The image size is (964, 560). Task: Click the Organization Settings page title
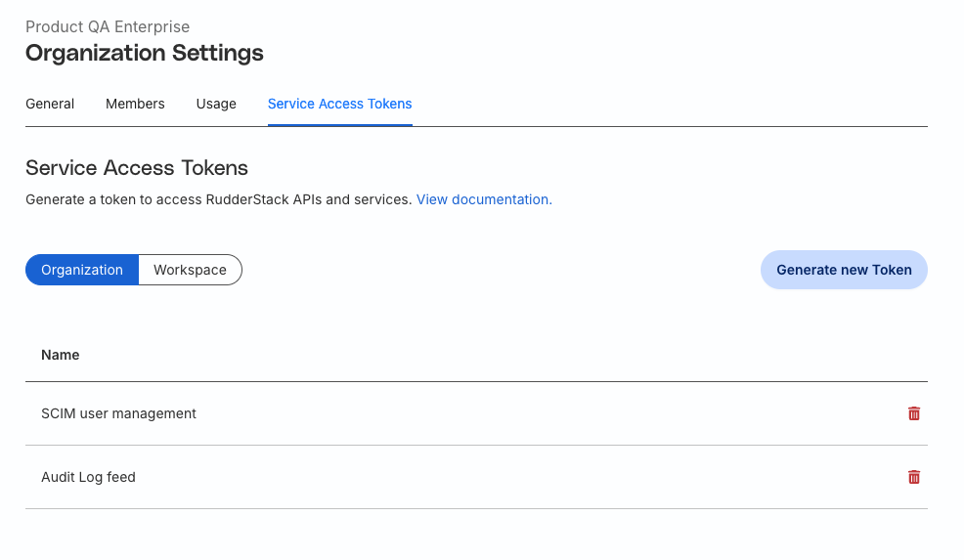tap(145, 53)
